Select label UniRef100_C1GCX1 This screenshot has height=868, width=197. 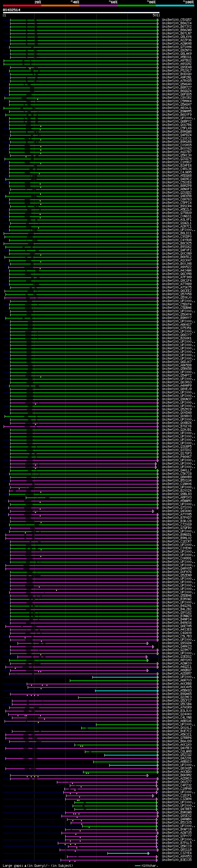(x=176, y=139)
